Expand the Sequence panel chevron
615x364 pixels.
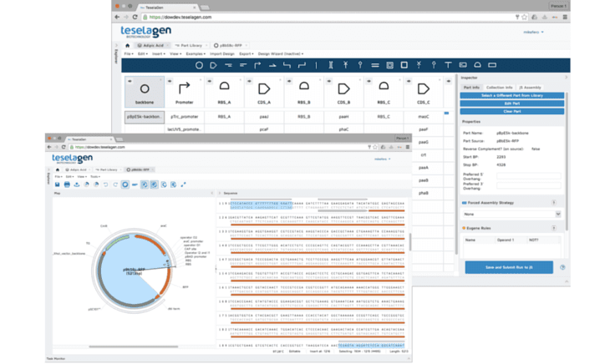click(x=219, y=193)
